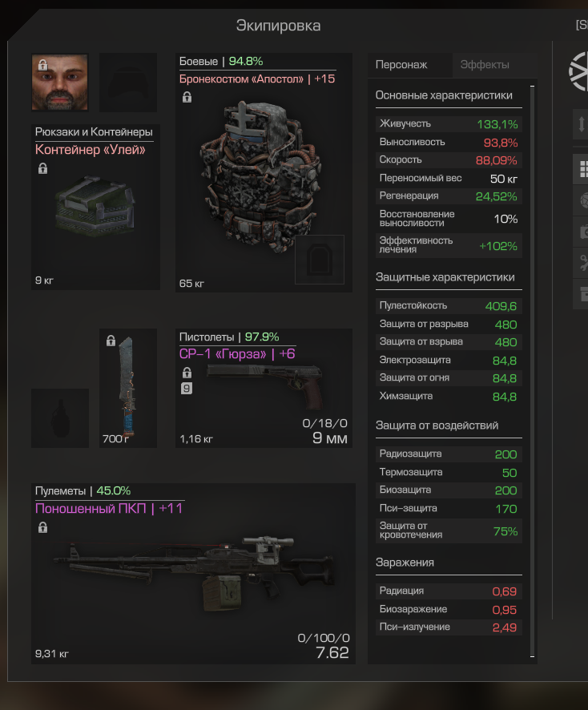588x710 pixels.
Task: Select the machete knife slot
Action: 128,388
